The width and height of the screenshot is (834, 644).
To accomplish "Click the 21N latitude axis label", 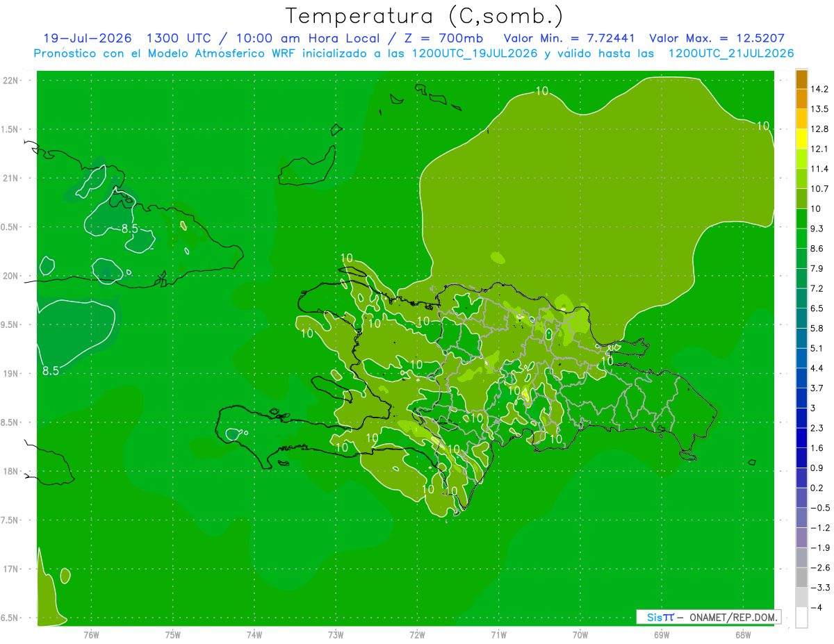I will (11, 179).
